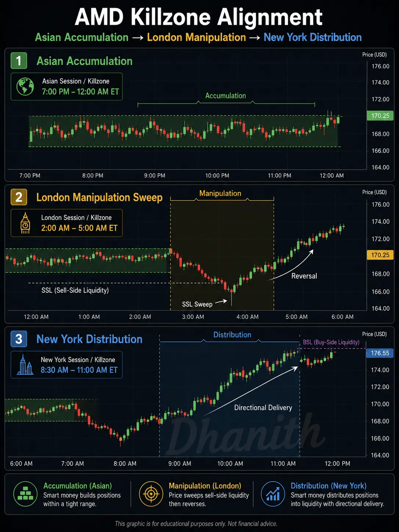Click '4:00 AM' on the London chart axis
399x532 pixels.
coord(247,317)
